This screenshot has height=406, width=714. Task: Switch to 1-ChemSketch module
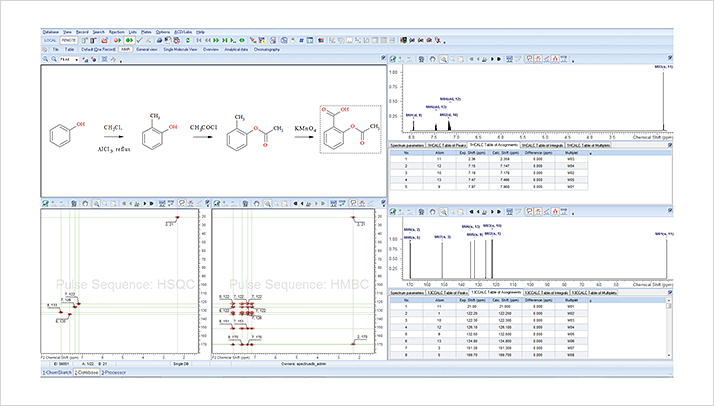[x=57, y=372]
